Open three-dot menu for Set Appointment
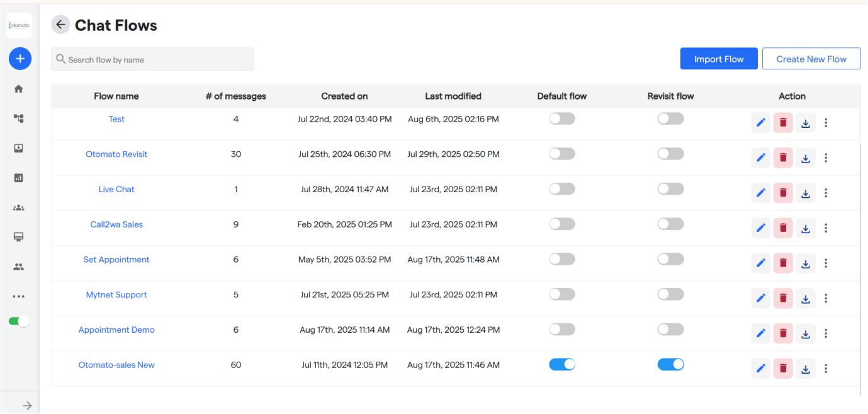This screenshot has height=414, width=868. point(826,264)
